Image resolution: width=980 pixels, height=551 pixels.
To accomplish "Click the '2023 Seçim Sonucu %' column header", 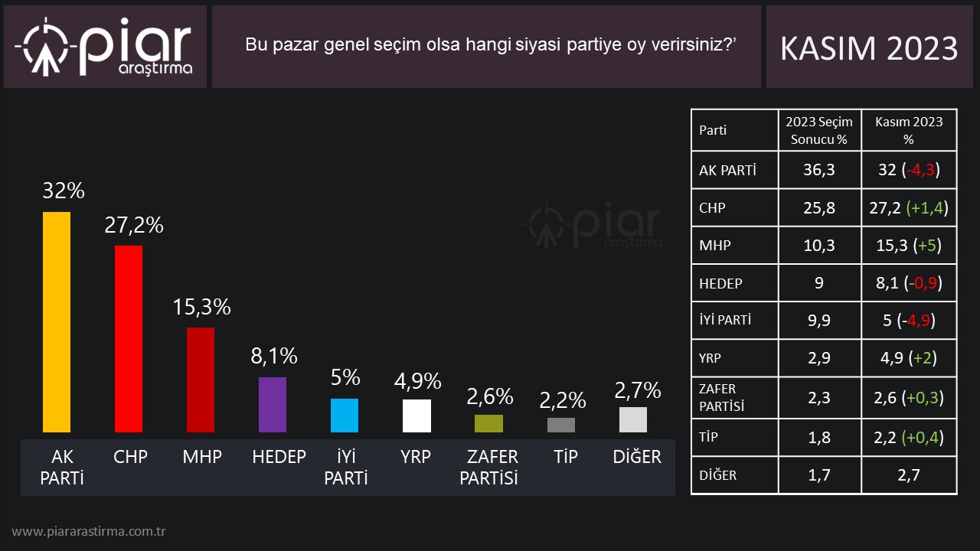I will [x=819, y=130].
